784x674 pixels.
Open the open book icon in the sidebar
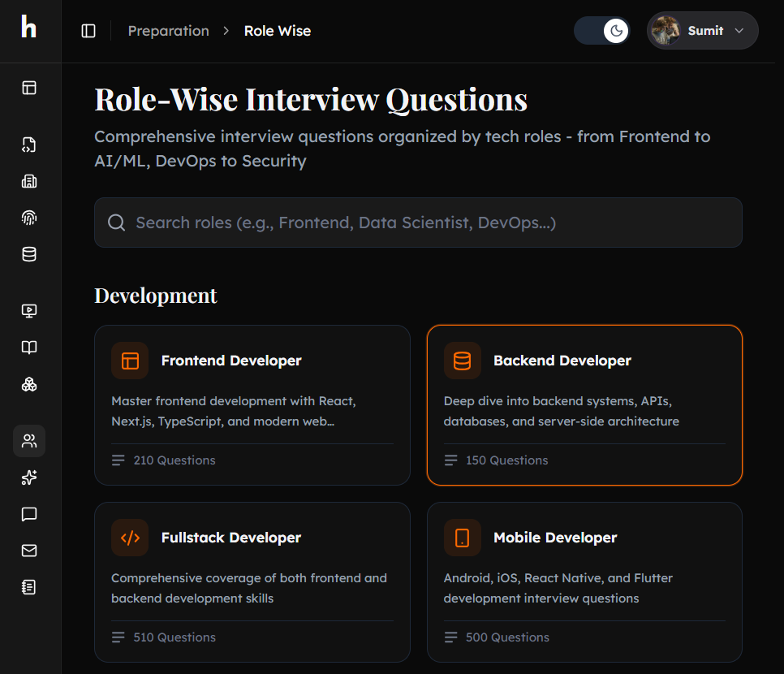[x=29, y=348]
